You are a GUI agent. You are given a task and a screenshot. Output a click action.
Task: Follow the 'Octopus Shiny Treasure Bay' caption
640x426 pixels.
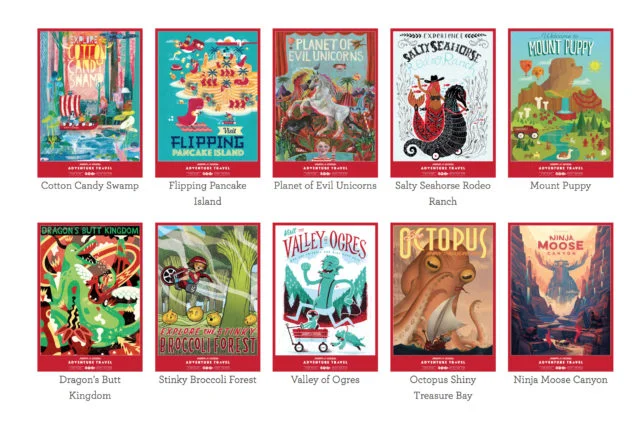point(443,387)
